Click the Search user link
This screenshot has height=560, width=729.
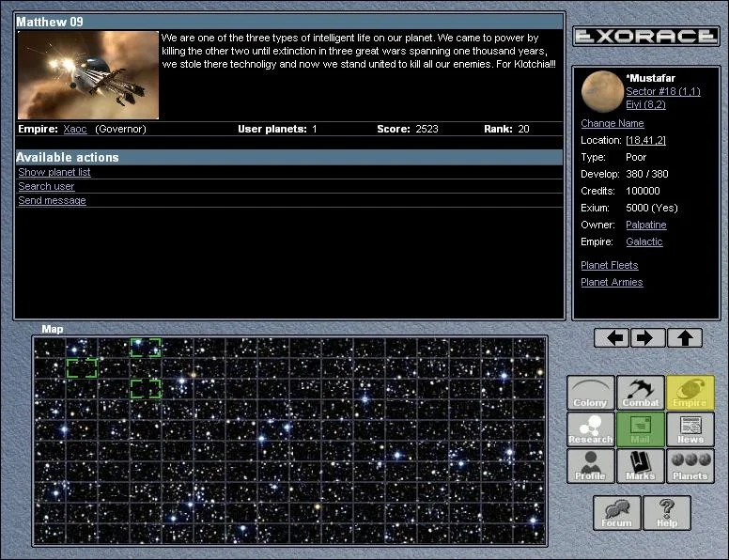(46, 187)
